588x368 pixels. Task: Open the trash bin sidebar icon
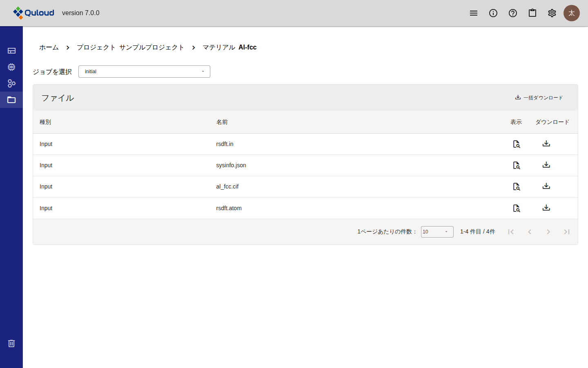tap(11, 343)
